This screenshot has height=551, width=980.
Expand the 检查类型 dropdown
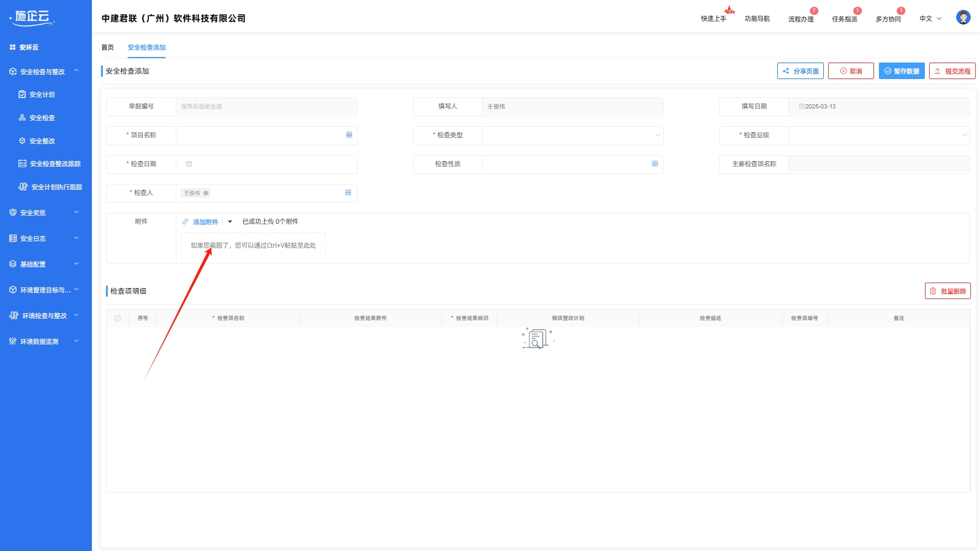tap(657, 135)
